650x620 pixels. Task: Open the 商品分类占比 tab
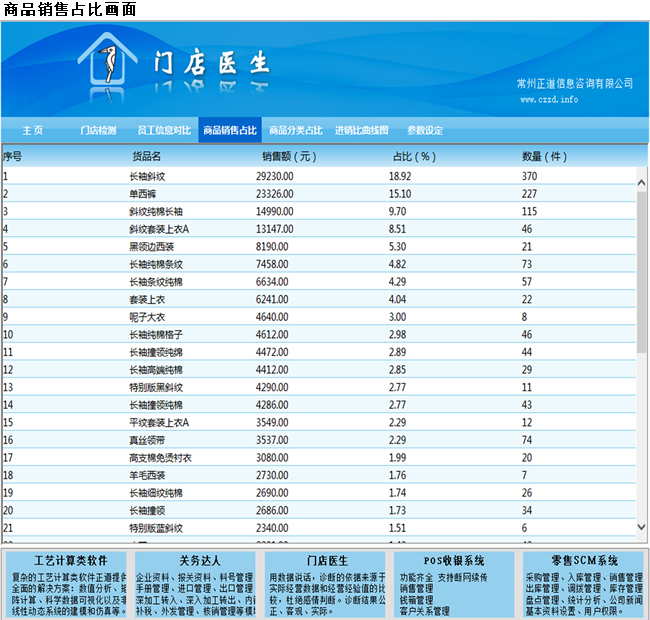coord(295,130)
